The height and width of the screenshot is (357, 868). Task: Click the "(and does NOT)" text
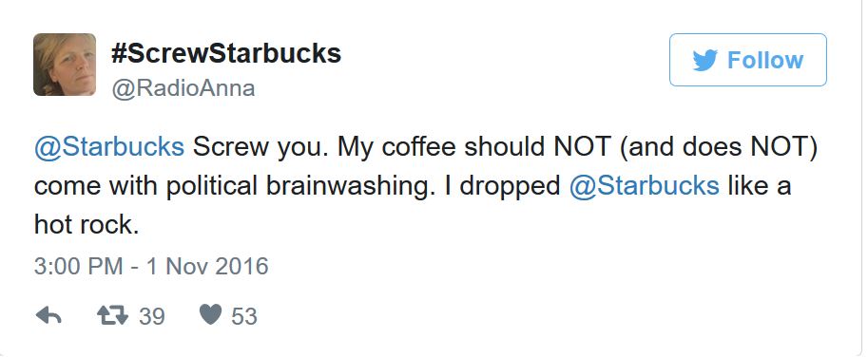pos(718,148)
